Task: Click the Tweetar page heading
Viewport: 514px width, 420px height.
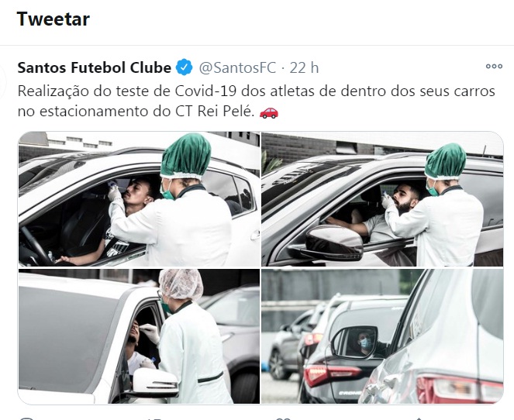Action: pyautogui.click(x=53, y=19)
